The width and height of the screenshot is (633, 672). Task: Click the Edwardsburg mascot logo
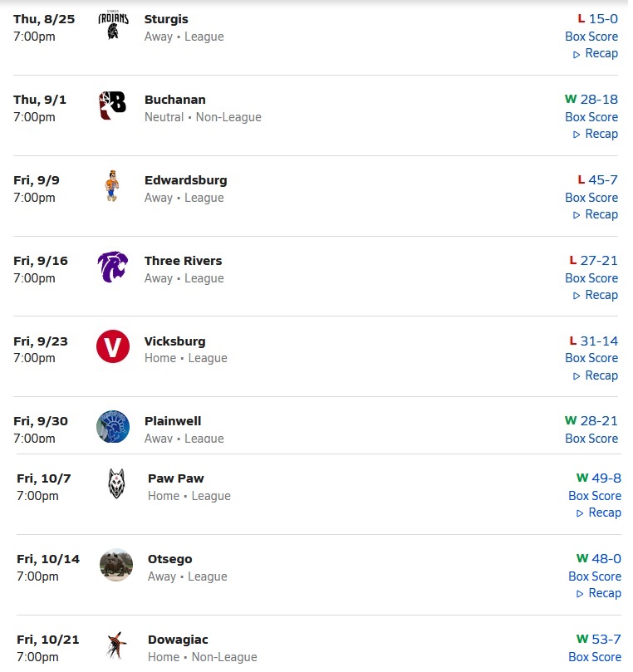pyautogui.click(x=112, y=186)
